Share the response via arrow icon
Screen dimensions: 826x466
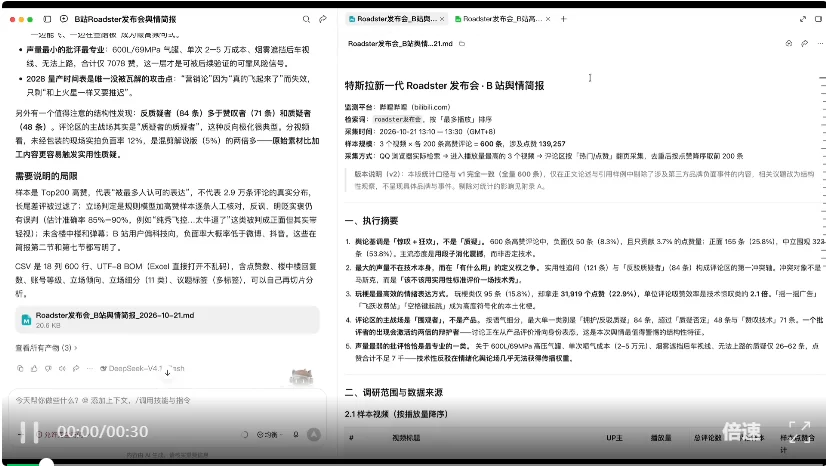click(76, 369)
